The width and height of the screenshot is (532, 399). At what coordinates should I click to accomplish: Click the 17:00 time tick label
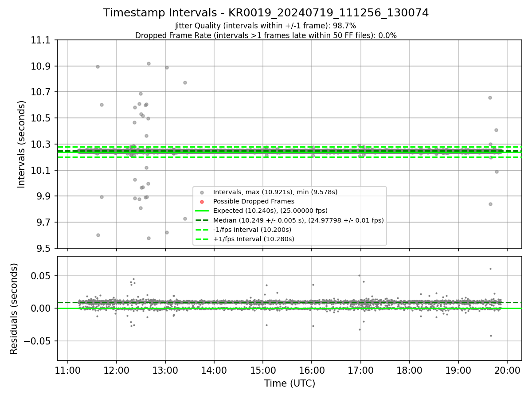[x=360, y=370]
